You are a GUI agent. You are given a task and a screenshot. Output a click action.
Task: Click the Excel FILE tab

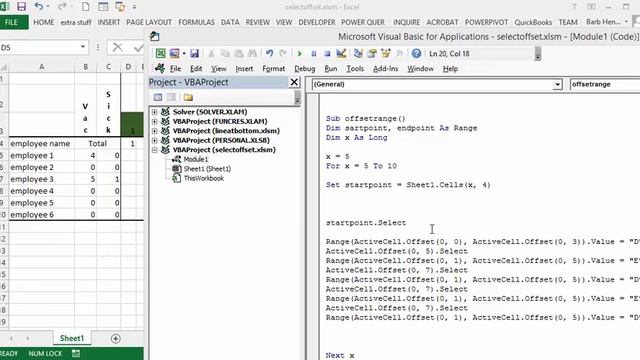(11, 22)
